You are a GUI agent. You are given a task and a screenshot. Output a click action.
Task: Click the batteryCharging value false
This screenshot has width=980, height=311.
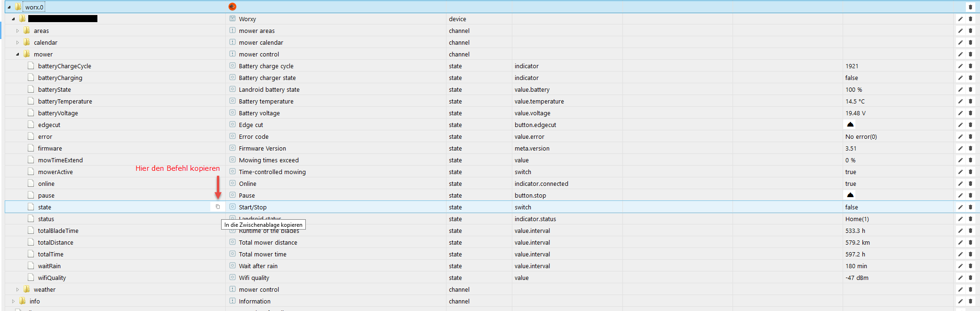852,78
